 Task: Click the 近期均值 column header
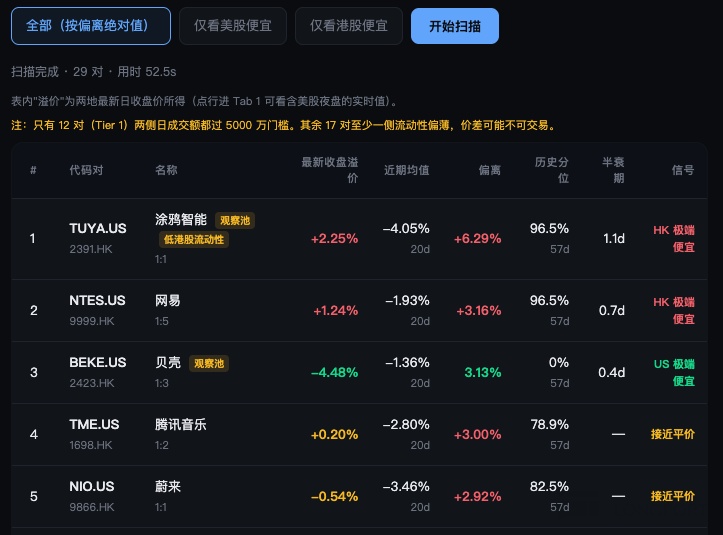(407, 170)
